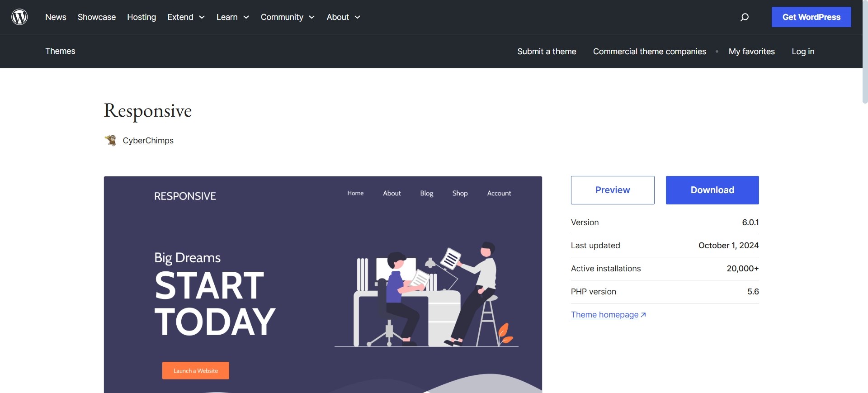Go to the News menu item
This screenshot has height=393, width=868.
point(56,17)
